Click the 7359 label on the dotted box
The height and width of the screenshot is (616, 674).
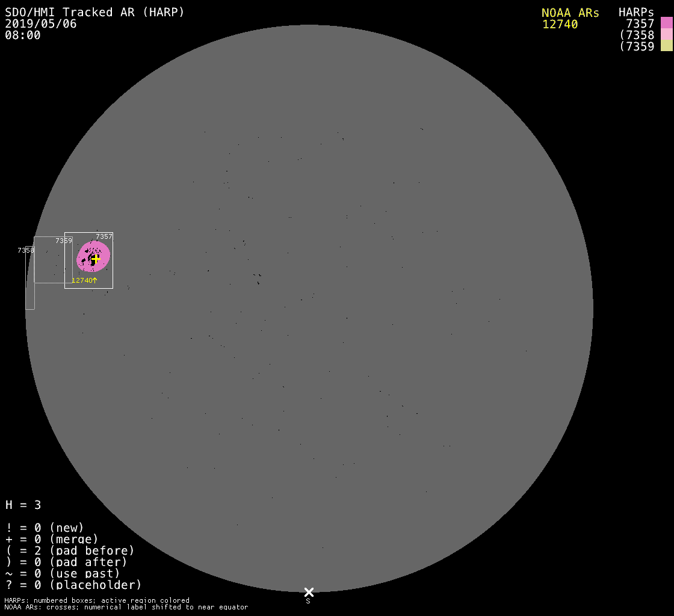(63, 241)
